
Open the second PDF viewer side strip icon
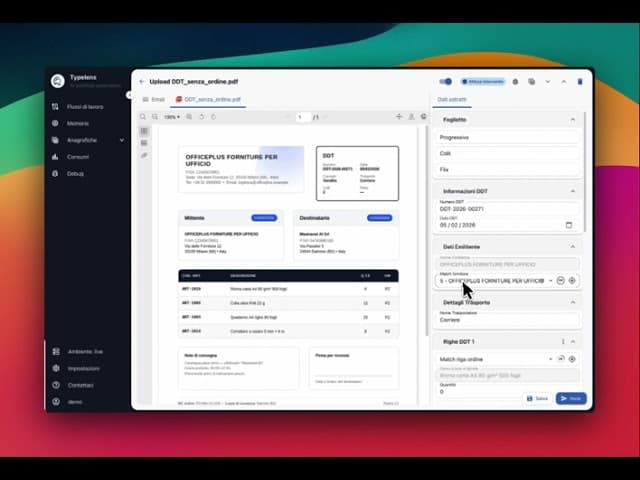144,143
